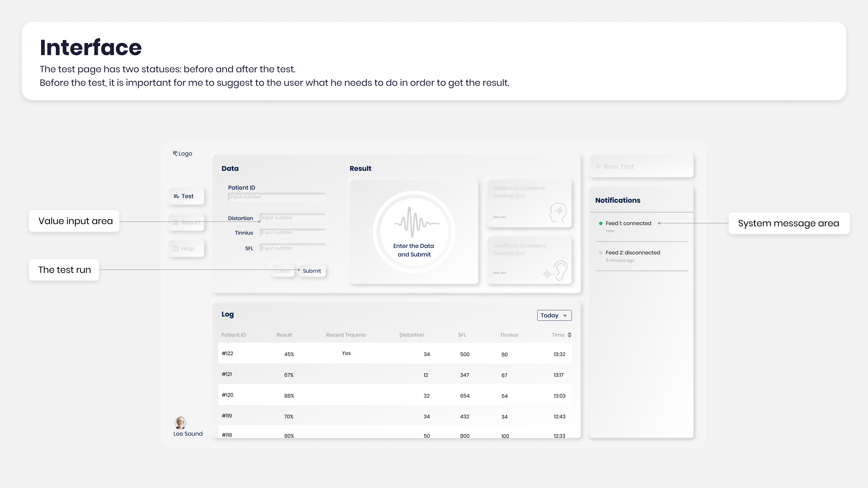The image size is (868, 488).
Task: Click the Test tab list icon
Action: point(176,196)
